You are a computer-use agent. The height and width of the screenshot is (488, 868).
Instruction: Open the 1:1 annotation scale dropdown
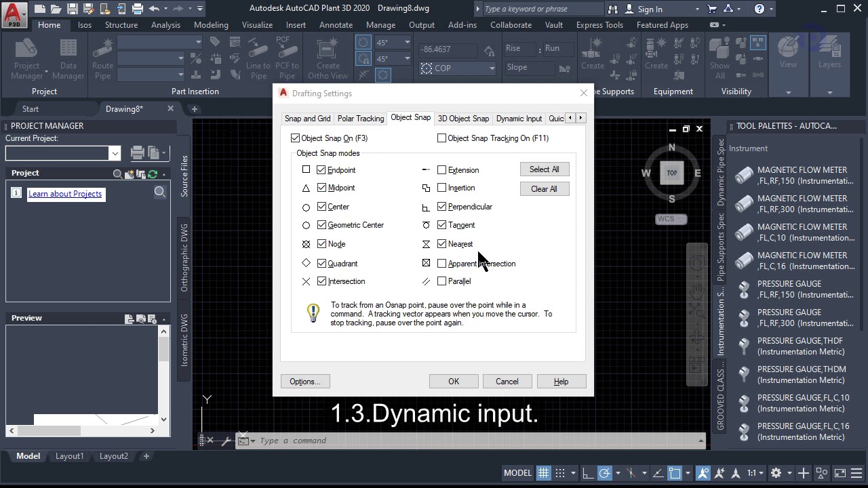[755, 473]
